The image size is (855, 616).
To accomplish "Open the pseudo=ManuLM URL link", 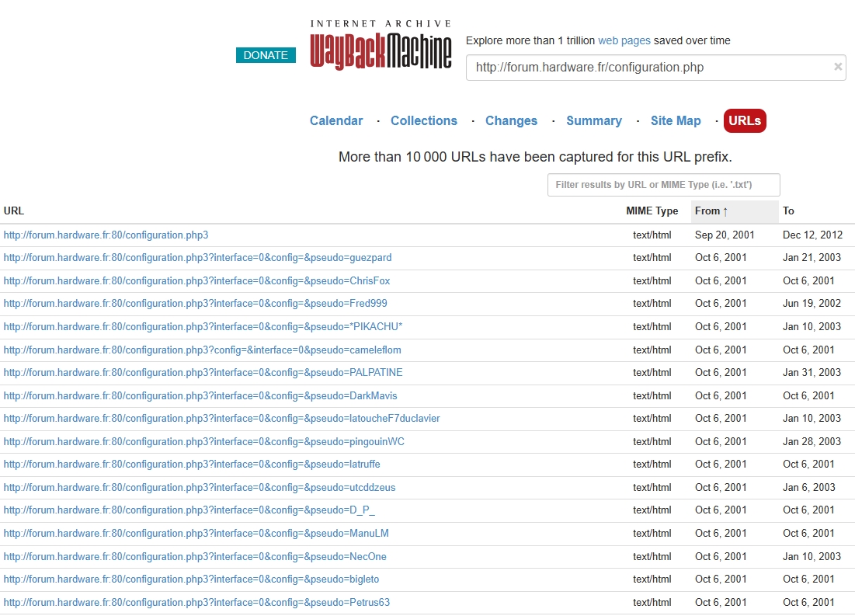I will pyautogui.click(x=196, y=533).
